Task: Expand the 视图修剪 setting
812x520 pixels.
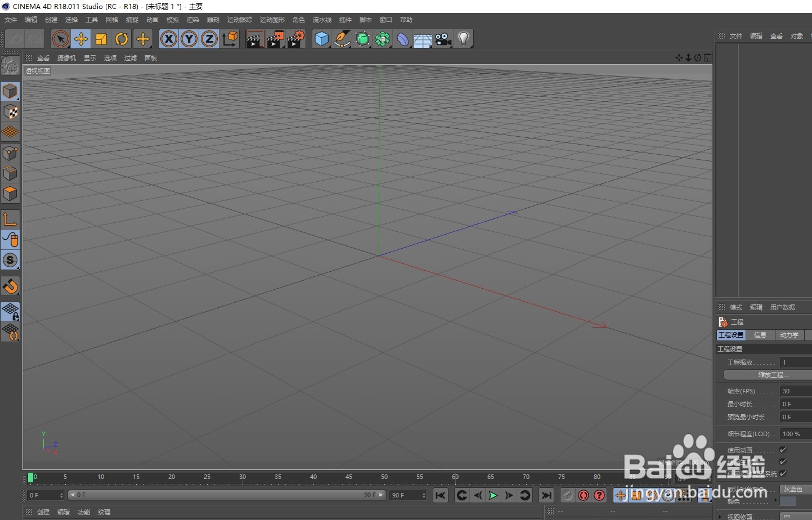Action: tap(720, 517)
